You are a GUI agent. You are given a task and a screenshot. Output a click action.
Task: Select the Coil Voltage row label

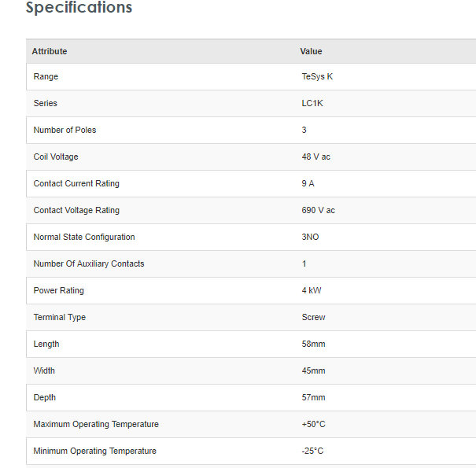point(56,157)
